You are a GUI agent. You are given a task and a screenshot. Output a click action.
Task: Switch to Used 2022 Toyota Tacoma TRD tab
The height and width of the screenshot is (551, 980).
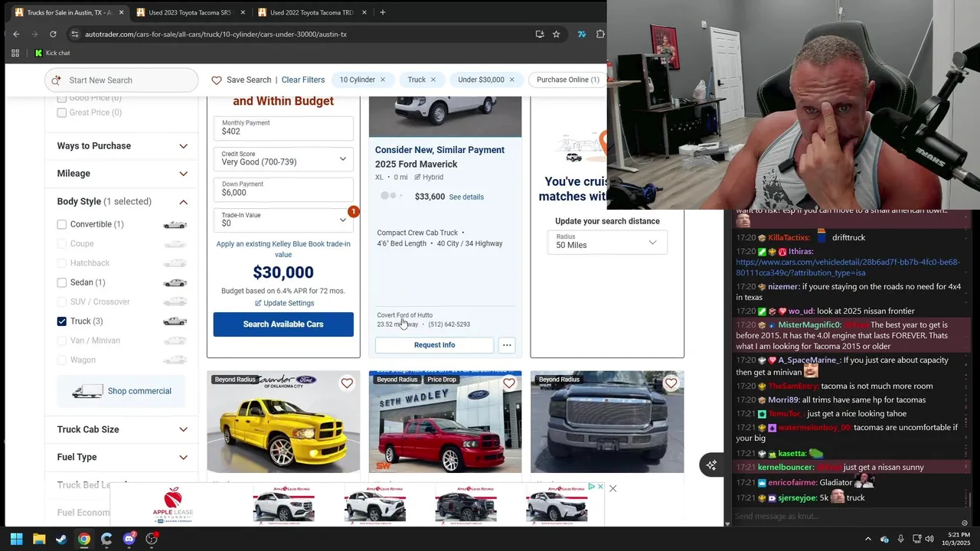(311, 12)
